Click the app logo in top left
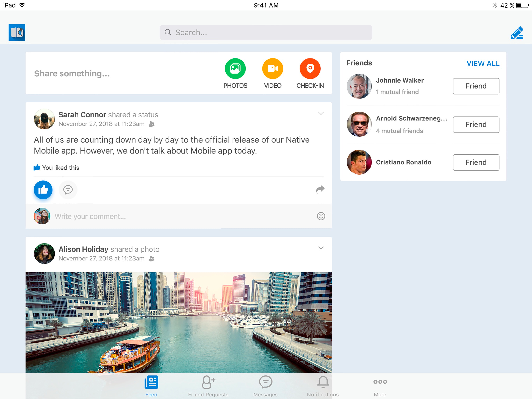This screenshot has height=399, width=532. point(17,33)
